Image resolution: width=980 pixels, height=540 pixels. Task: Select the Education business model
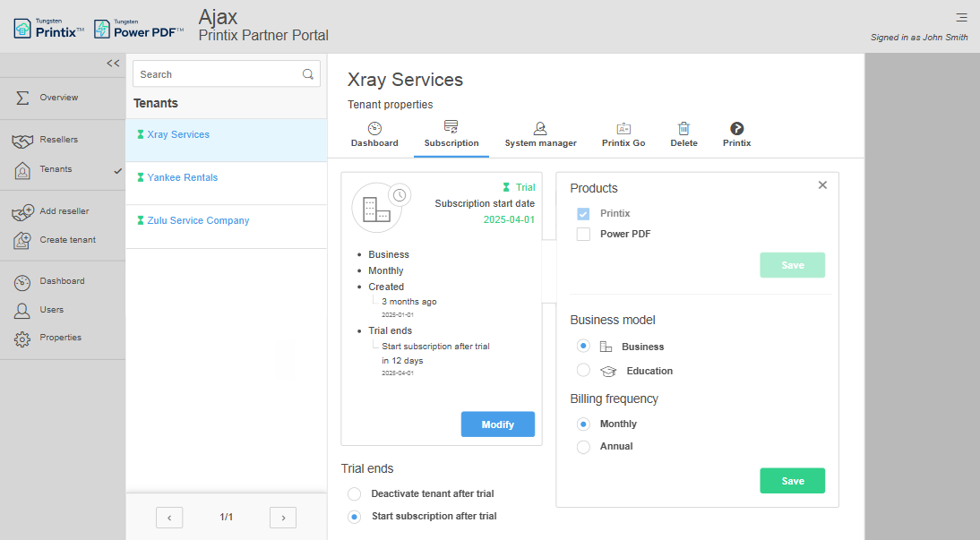pos(583,371)
